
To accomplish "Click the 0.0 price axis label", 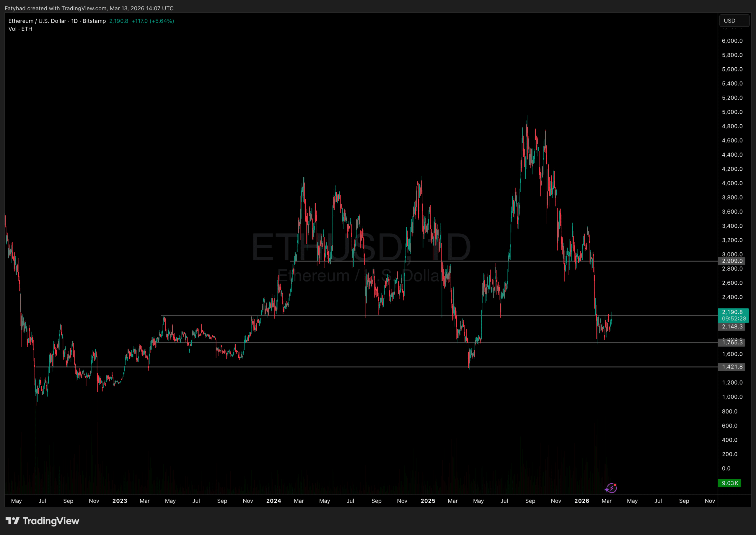I will pos(726,469).
